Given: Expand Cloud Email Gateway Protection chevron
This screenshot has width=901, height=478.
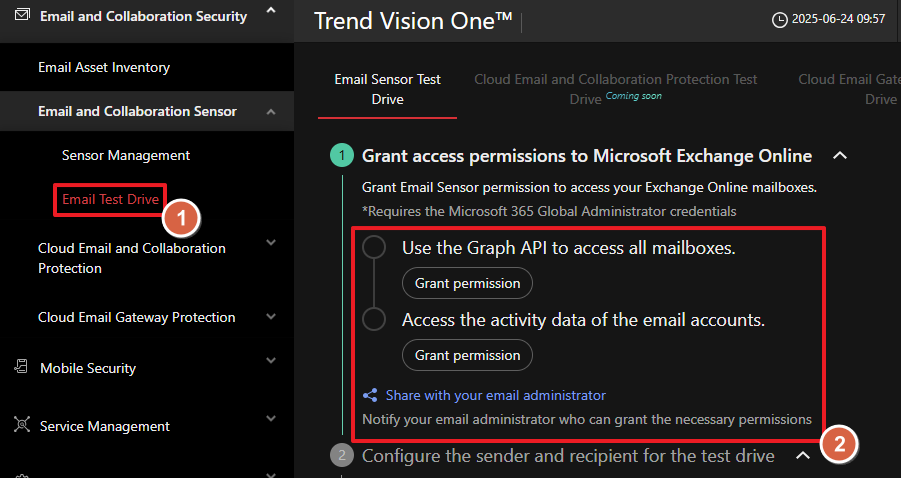Looking at the screenshot, I should (271, 317).
